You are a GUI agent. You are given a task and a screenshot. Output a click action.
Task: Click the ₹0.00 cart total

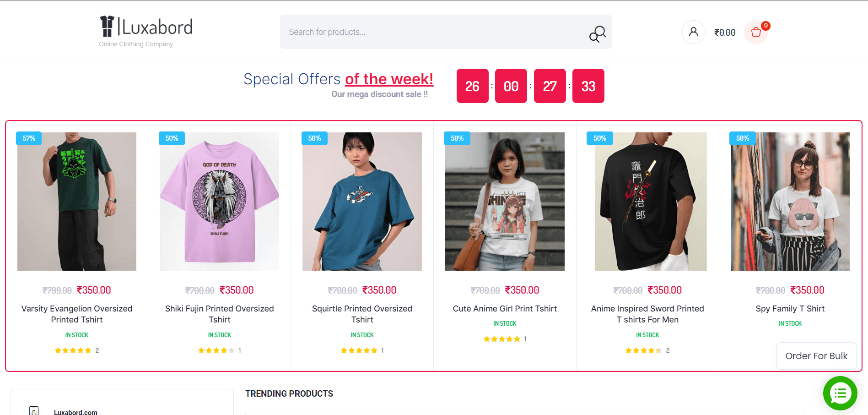click(x=725, y=33)
